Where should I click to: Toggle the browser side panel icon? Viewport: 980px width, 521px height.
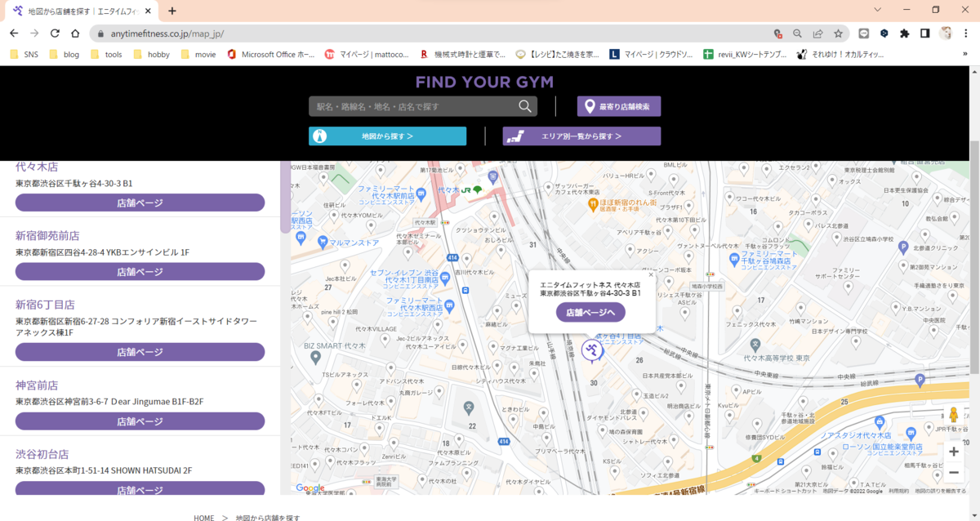(924, 33)
